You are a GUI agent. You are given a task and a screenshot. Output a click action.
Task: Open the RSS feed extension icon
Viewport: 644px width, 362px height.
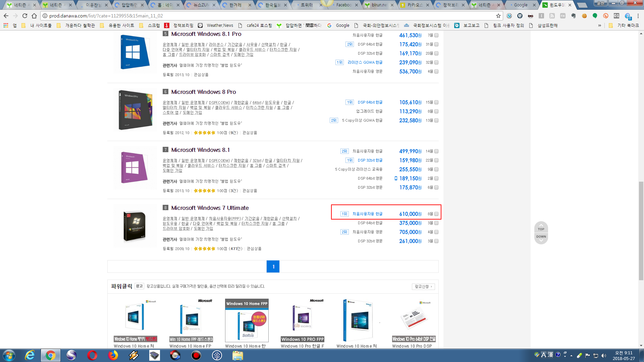click(552, 16)
